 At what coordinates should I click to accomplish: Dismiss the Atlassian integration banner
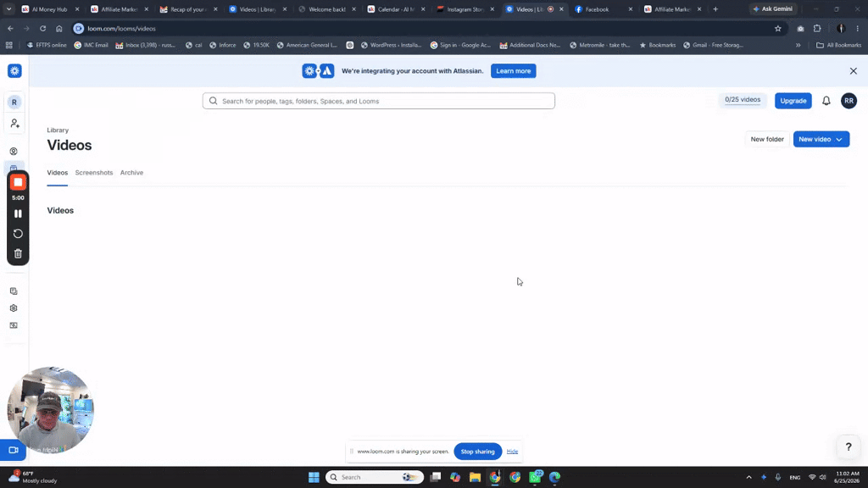[x=853, y=71]
